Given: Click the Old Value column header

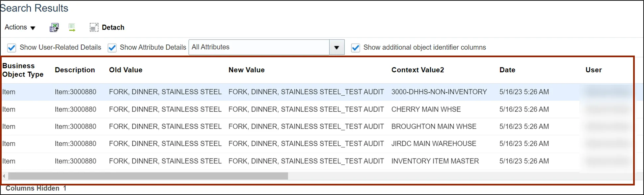Looking at the screenshot, I should [x=125, y=70].
